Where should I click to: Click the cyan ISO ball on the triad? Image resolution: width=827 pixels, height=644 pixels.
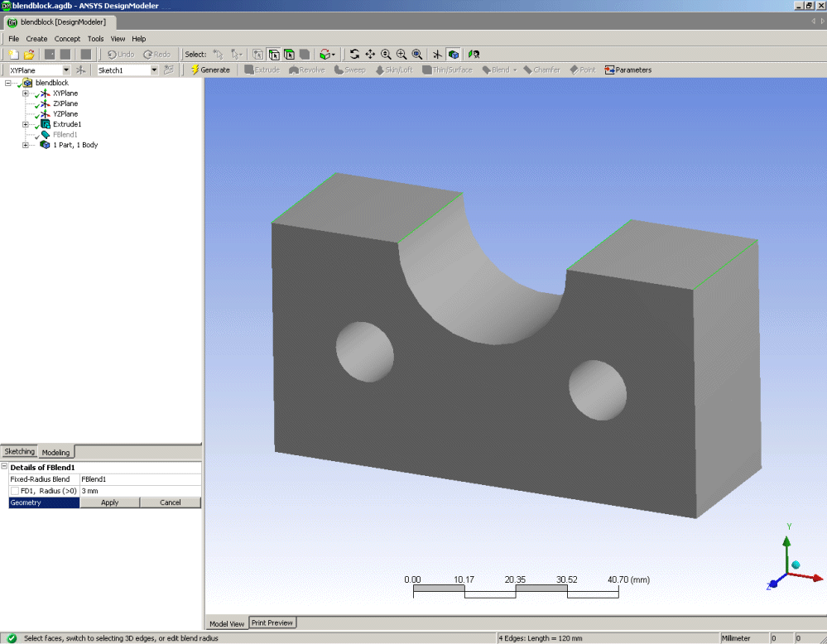[x=796, y=565]
